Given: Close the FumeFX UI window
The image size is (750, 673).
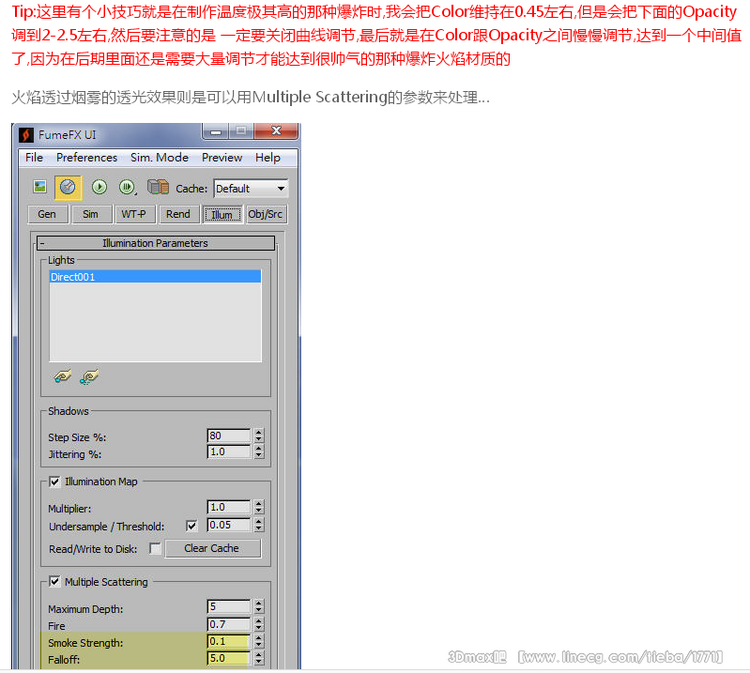Looking at the screenshot, I should 276,131.
